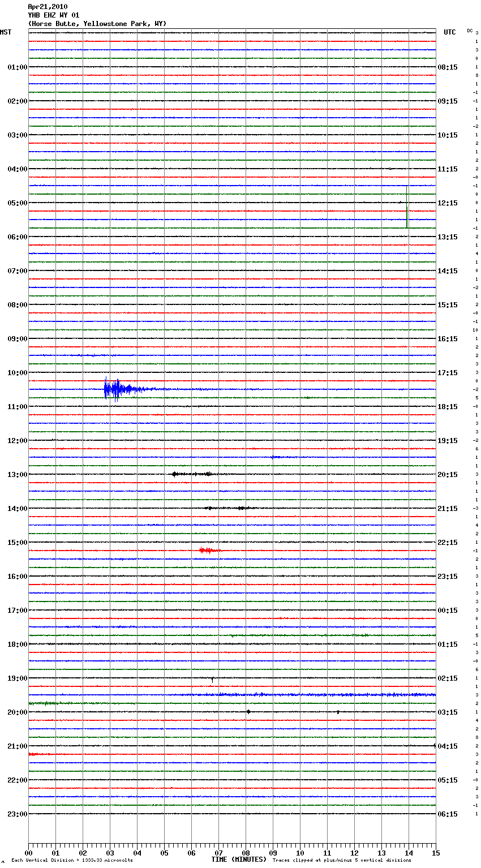
Task: Click the 20:15 UTC time label
Action: pos(448,475)
